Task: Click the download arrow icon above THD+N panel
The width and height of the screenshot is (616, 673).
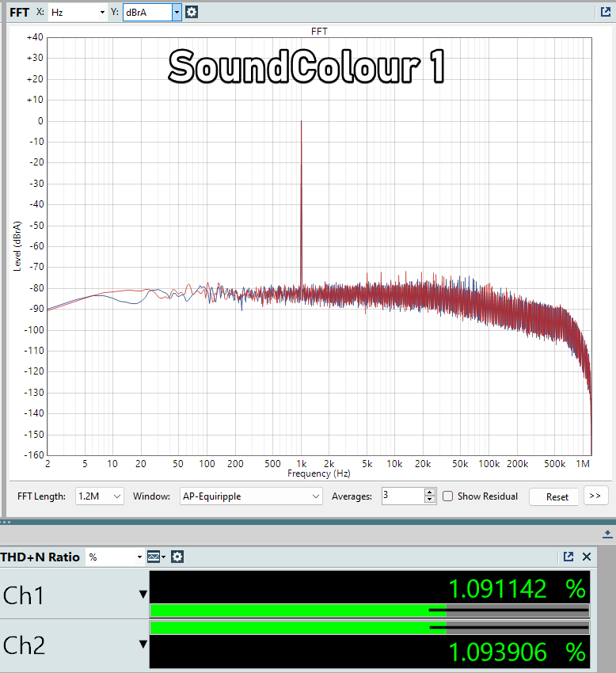Action: [607, 534]
